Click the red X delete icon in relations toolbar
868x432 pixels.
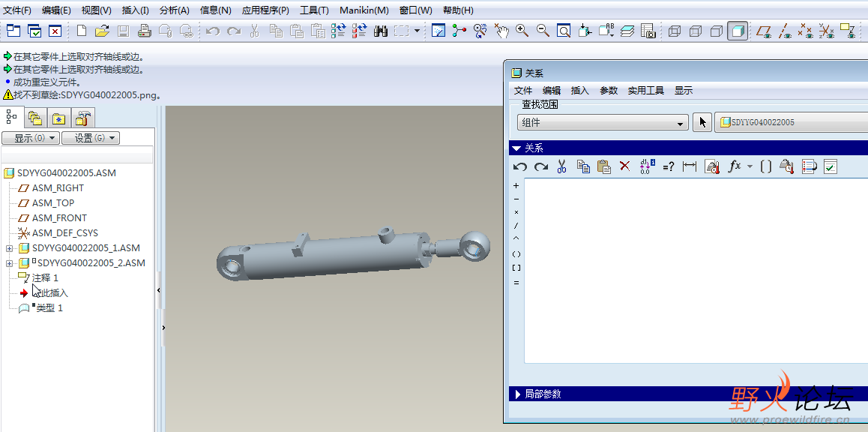tap(624, 166)
